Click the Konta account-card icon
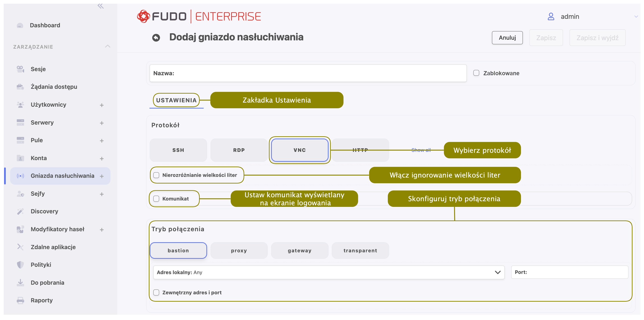This screenshot has width=644, height=320. point(20,158)
